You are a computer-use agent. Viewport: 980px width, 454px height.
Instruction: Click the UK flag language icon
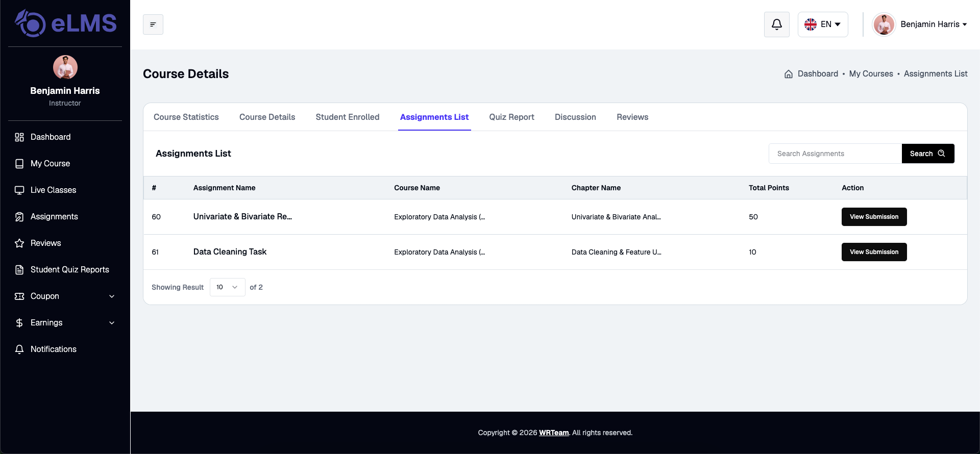(x=811, y=24)
